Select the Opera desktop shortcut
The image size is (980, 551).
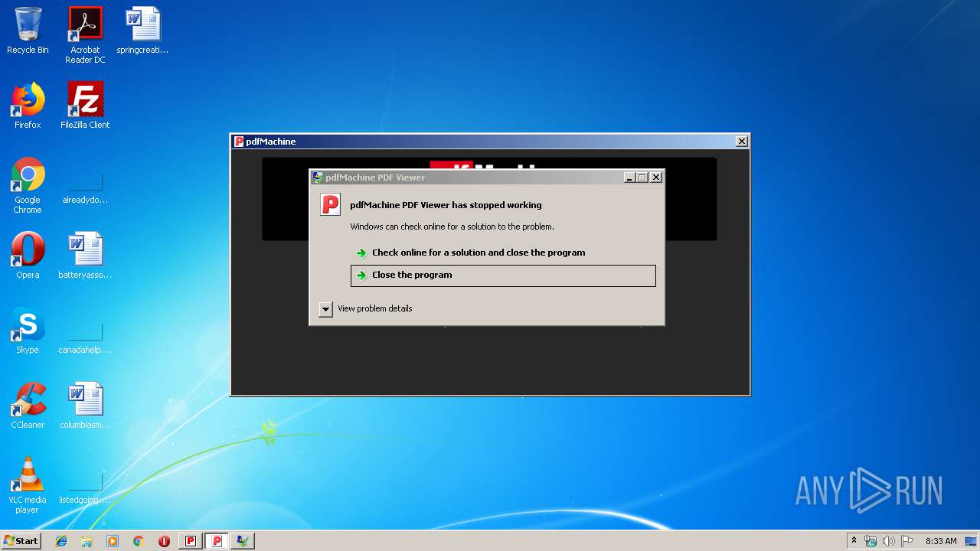coord(28,256)
